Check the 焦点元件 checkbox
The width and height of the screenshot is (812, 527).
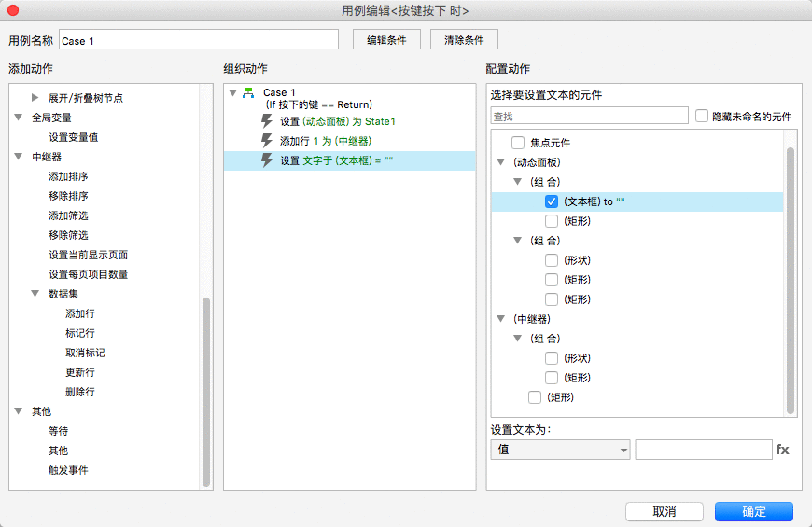pyautogui.click(x=518, y=143)
